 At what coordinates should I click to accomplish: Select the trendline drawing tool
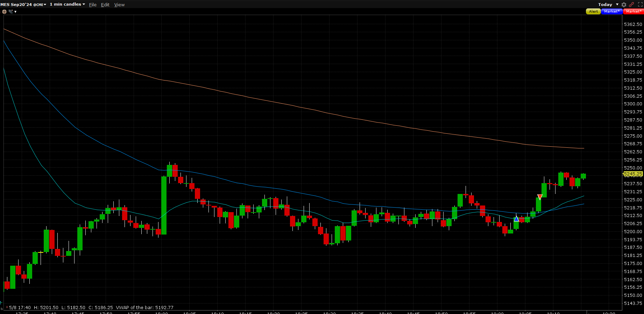tap(10, 12)
